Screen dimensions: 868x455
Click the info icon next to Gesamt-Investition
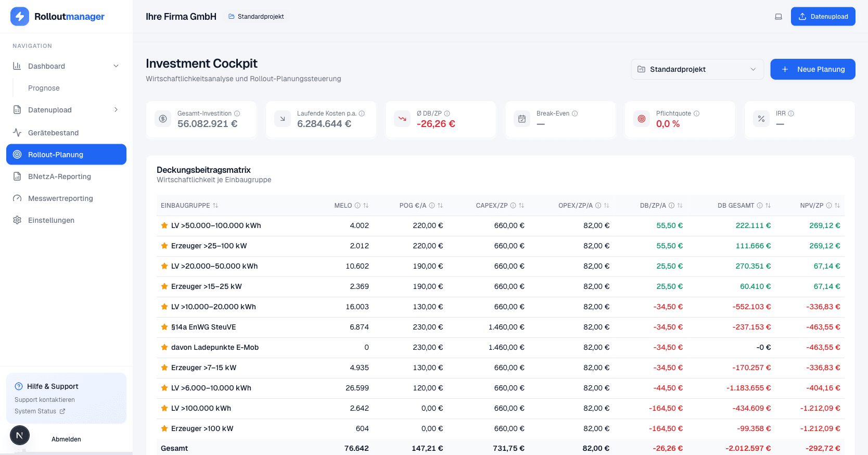point(237,113)
